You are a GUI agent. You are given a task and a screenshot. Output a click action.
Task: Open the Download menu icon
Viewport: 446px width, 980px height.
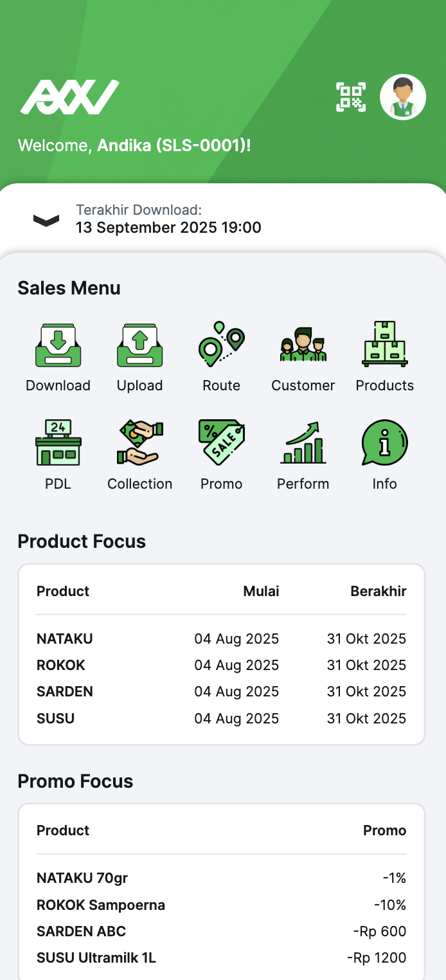[58, 345]
